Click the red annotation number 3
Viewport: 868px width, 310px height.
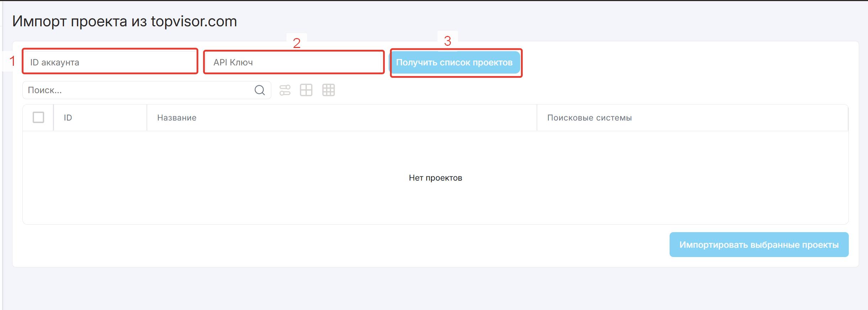[447, 41]
